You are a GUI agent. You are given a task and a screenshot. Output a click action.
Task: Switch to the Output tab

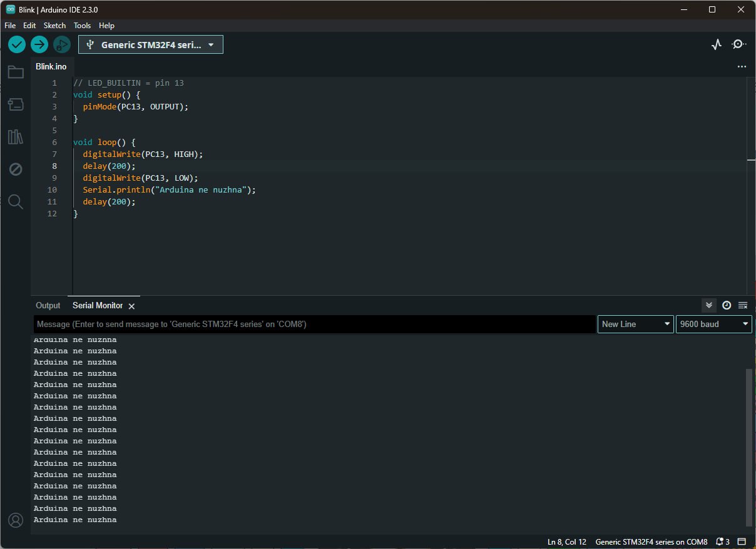pyautogui.click(x=48, y=306)
